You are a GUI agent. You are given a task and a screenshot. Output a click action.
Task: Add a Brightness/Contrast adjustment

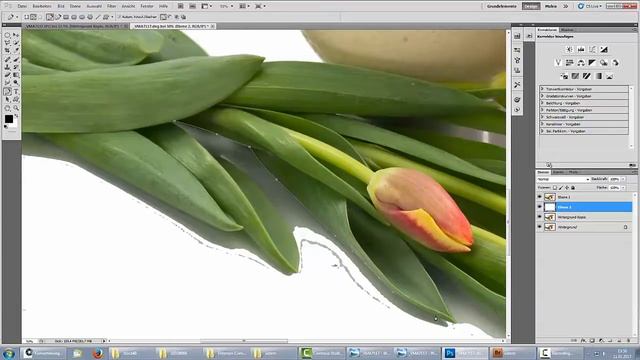click(569, 49)
